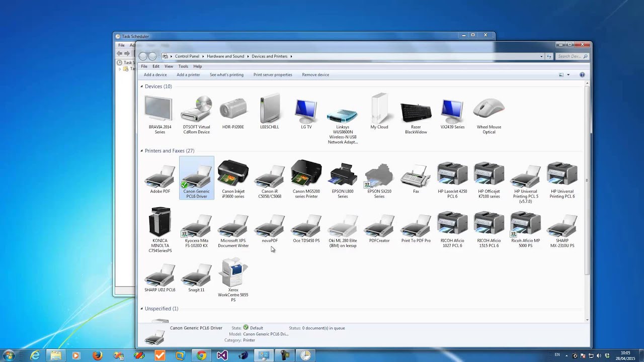Select Oki ML 280 Elite printer
644x362 pixels.
pos(343,228)
